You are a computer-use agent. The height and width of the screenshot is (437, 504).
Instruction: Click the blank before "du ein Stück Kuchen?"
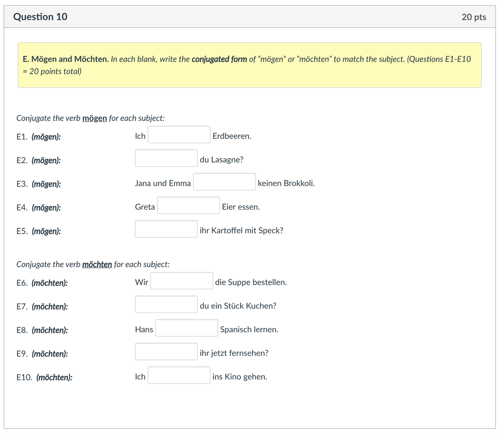tap(166, 305)
